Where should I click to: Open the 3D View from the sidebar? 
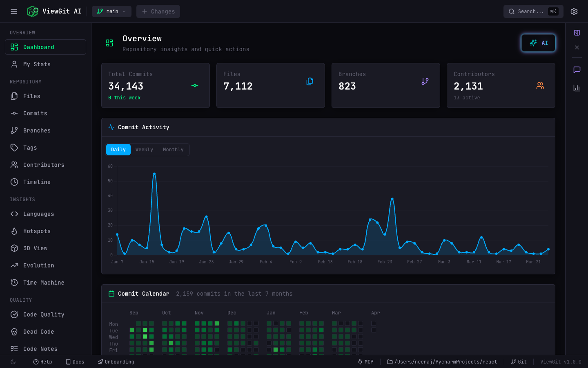13,248
